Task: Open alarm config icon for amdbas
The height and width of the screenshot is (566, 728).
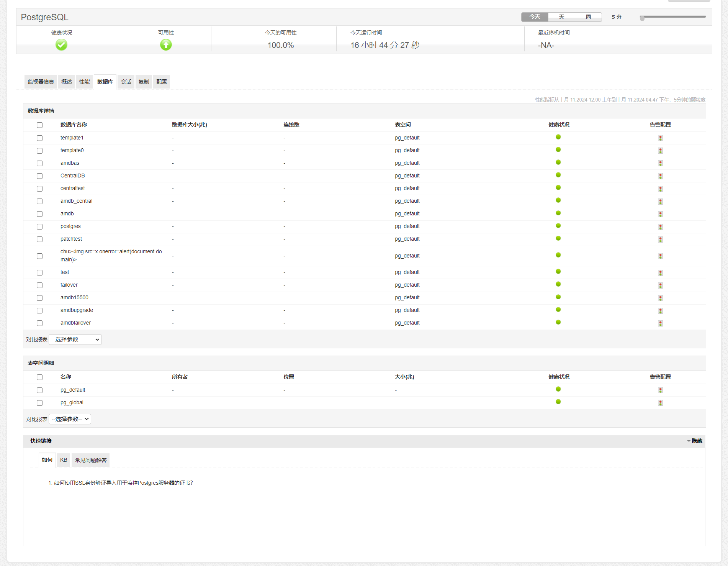Action: point(660,163)
